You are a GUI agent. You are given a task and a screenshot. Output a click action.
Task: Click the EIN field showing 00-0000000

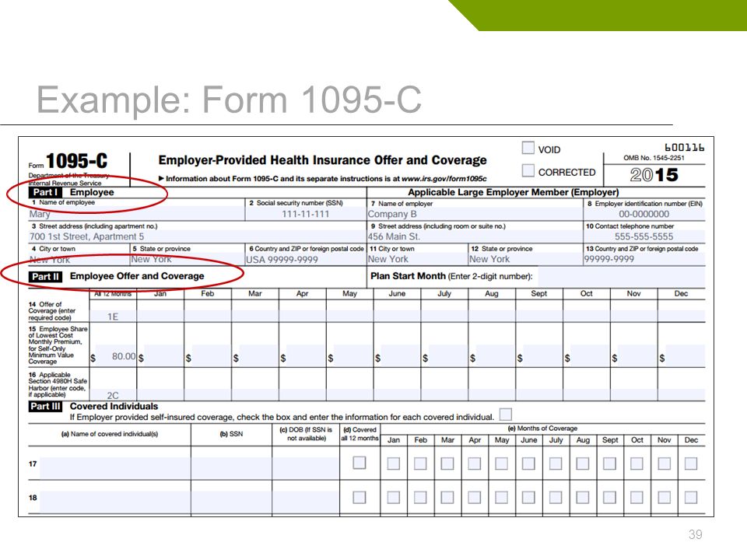[644, 214]
